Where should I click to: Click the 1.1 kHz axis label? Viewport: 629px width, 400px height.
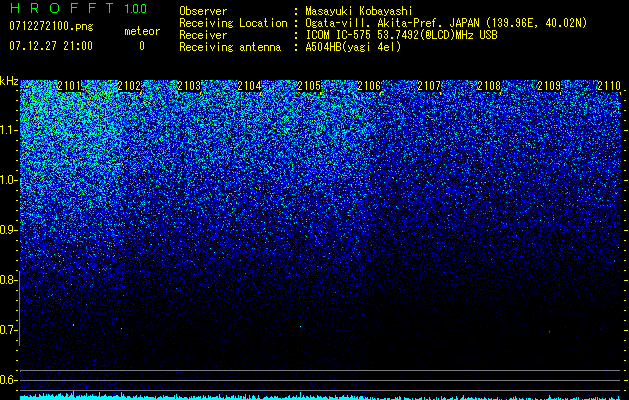[x=7, y=130]
